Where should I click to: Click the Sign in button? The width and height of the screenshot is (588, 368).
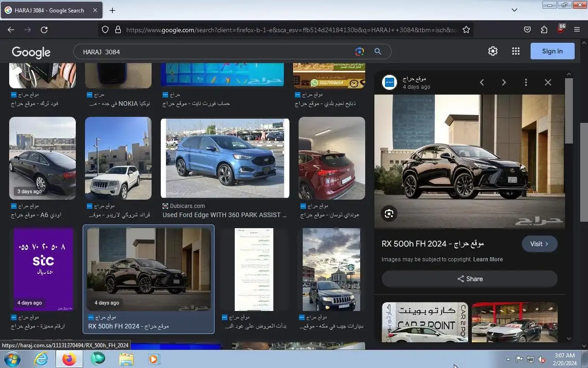coord(552,51)
